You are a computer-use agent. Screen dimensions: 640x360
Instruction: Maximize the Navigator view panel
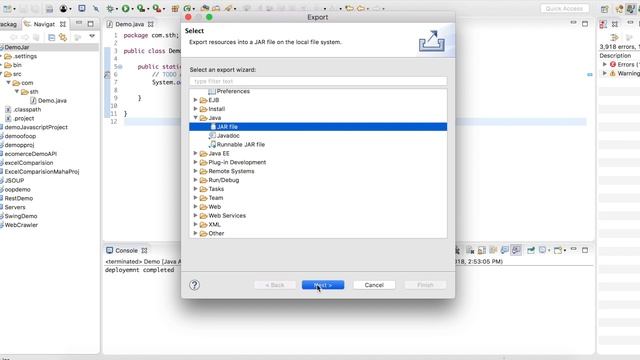[x=90, y=24]
